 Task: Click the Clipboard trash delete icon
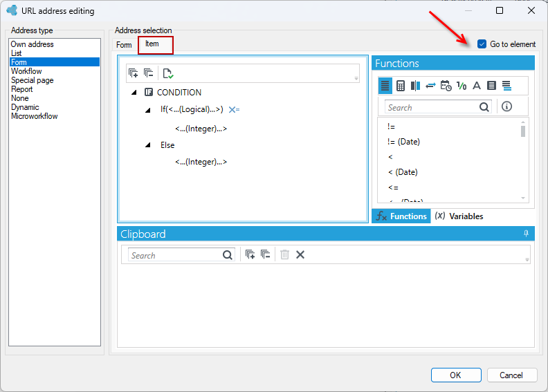click(x=284, y=254)
